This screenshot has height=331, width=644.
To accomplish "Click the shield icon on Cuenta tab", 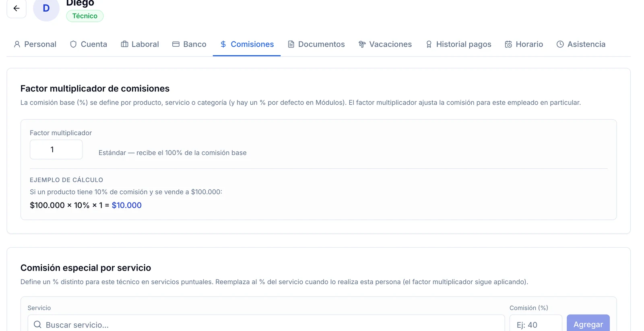I will pos(73,44).
